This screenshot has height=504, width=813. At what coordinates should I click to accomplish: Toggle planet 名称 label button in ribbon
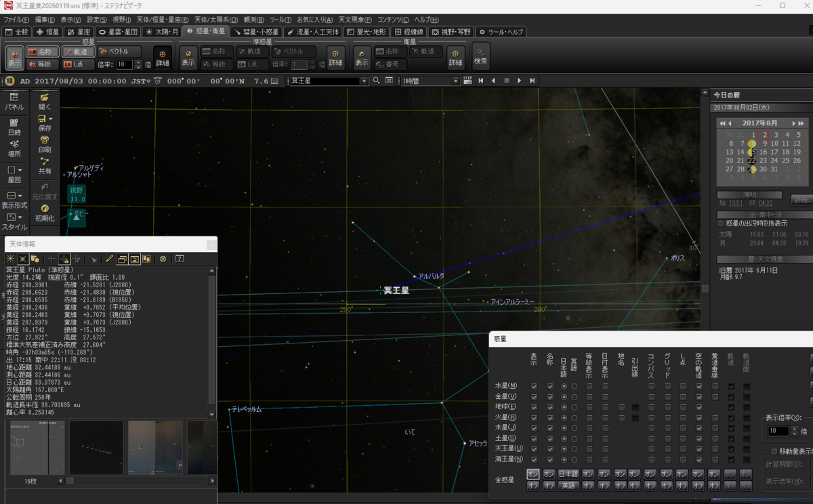(x=43, y=51)
